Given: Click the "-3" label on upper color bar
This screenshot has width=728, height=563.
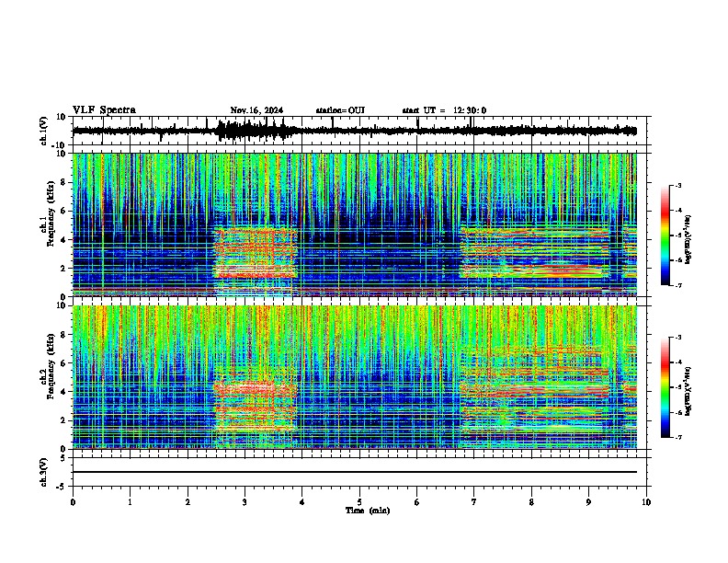Looking at the screenshot, I should pyautogui.click(x=678, y=185).
